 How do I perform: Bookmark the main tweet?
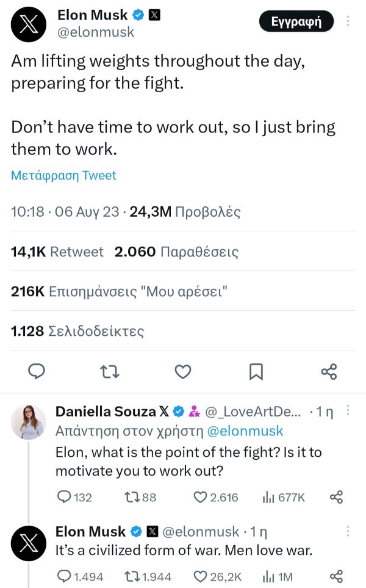(x=256, y=372)
